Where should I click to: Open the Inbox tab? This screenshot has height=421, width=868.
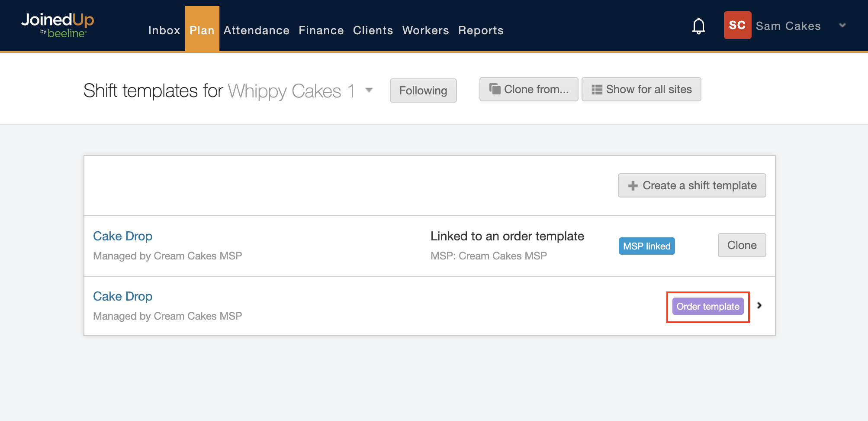(164, 30)
